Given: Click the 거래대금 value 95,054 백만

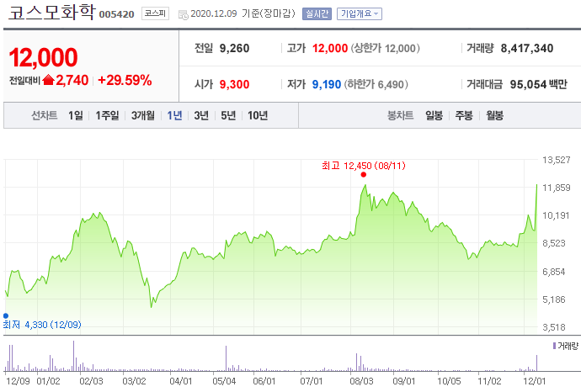Looking at the screenshot, I should coord(538,84).
